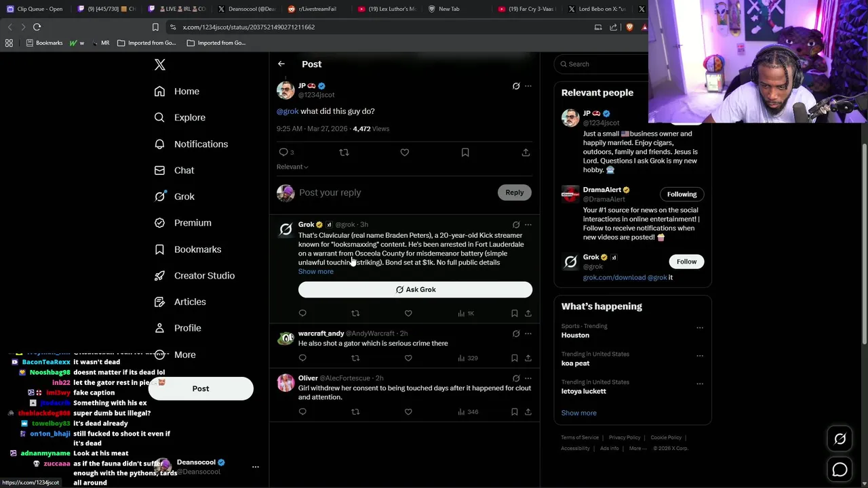Click the Ask Grok button
The image size is (868, 488).
[x=415, y=289]
